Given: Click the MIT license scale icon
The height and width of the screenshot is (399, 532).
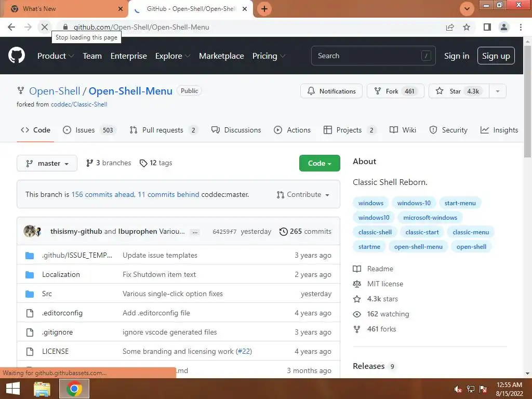Looking at the screenshot, I should point(357,284).
